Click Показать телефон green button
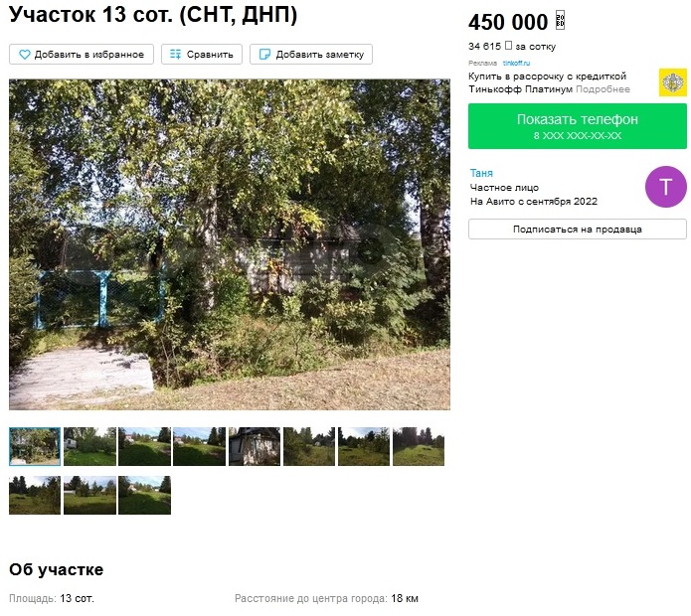The image size is (691, 616). tap(578, 126)
